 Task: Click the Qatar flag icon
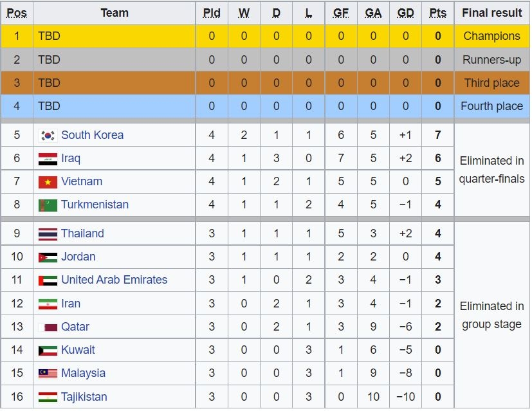click(x=48, y=327)
